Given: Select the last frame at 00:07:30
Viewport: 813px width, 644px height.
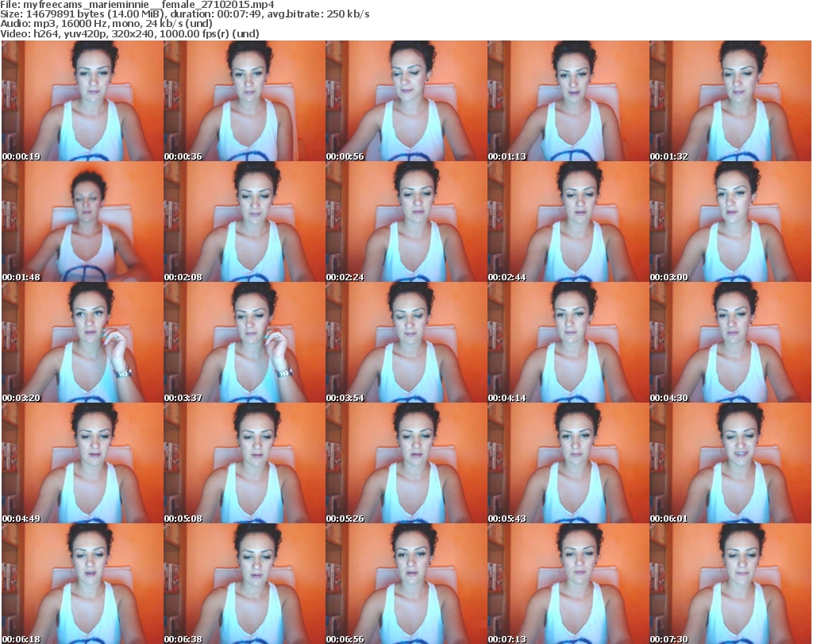Looking at the screenshot, I should pos(730,584).
